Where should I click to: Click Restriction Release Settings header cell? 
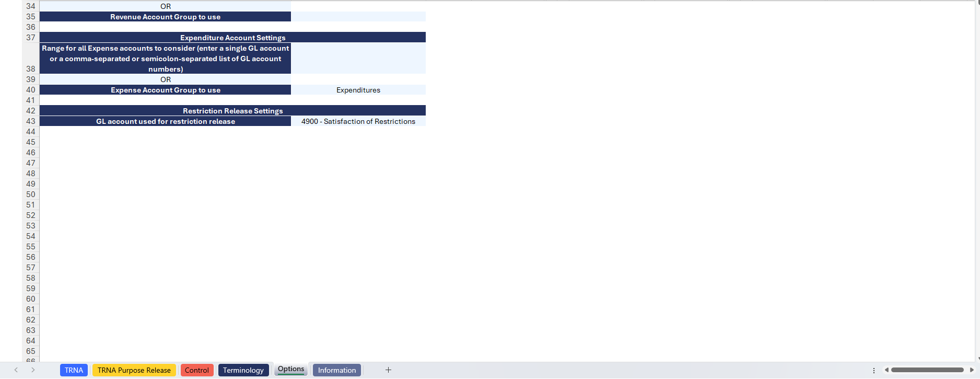pyautogui.click(x=232, y=111)
